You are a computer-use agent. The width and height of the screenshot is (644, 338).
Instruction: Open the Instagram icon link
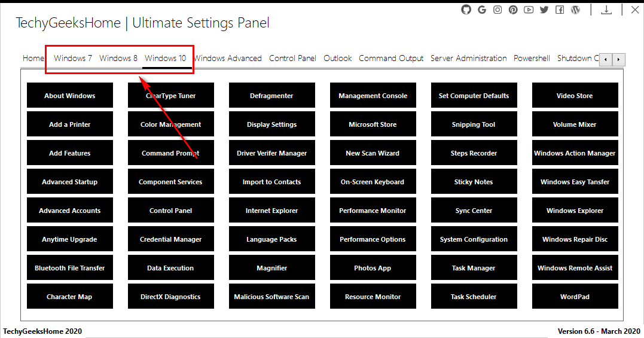click(x=498, y=10)
